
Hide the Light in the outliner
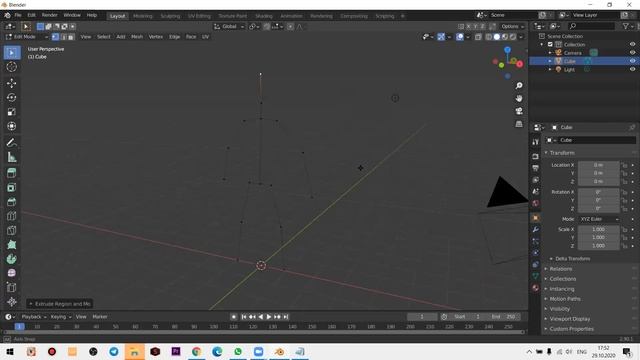click(x=632, y=69)
